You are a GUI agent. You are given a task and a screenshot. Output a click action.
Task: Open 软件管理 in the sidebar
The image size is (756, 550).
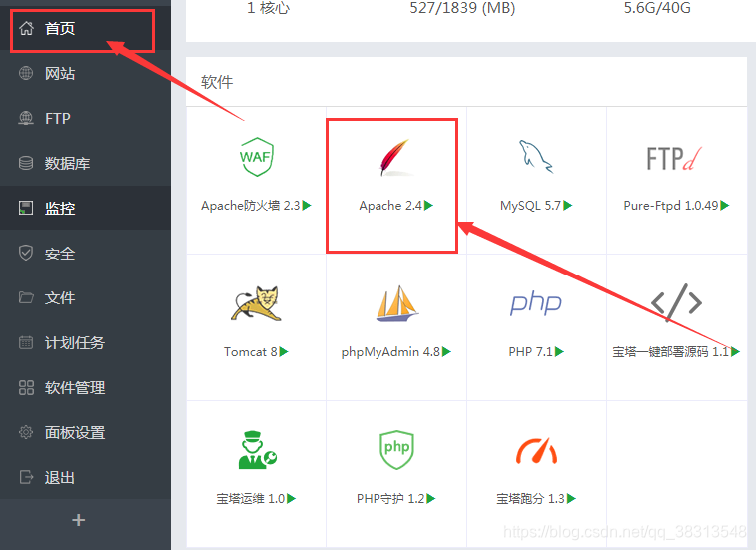click(85, 387)
